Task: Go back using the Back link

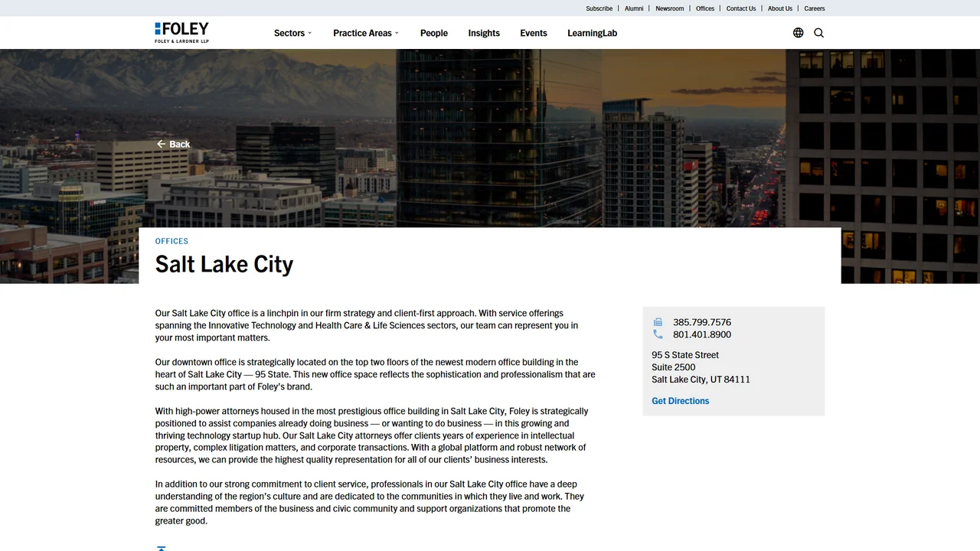Action: tap(173, 144)
